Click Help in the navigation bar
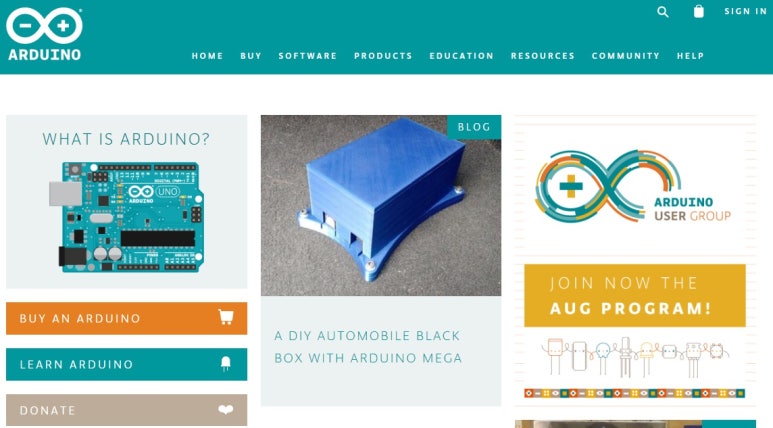Viewport: 773px width, 428px height. tap(690, 56)
